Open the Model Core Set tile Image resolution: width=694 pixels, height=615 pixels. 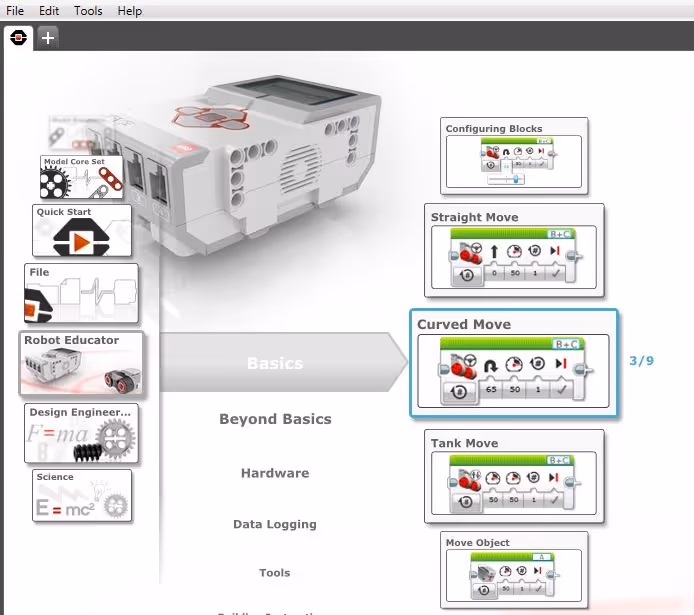point(81,177)
